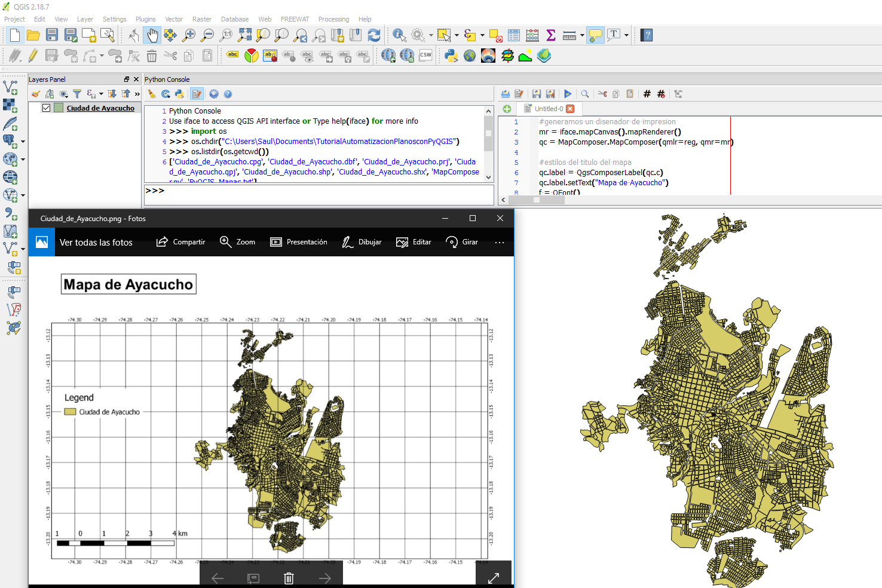Screen dimensions: 882x588
Task: Open the FREEWAT menu
Action: [295, 19]
